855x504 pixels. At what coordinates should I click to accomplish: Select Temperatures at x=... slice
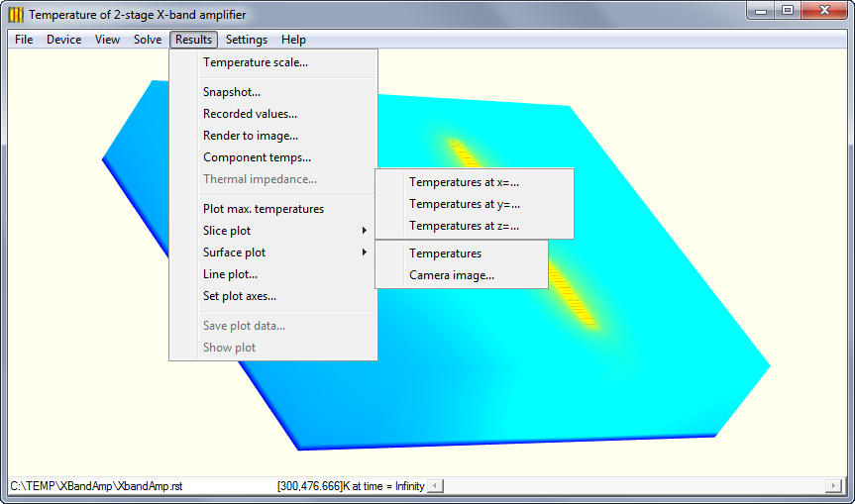(x=475, y=182)
